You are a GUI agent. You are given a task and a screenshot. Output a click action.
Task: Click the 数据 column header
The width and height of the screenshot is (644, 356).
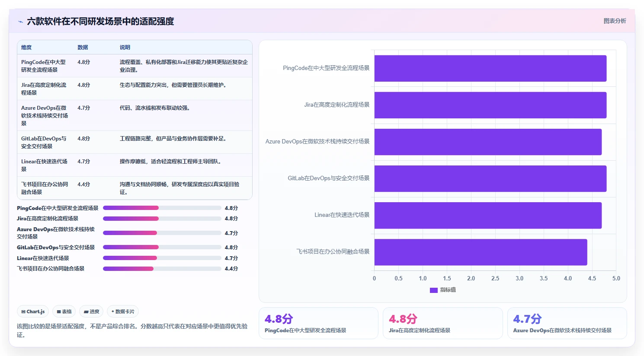[x=83, y=48]
